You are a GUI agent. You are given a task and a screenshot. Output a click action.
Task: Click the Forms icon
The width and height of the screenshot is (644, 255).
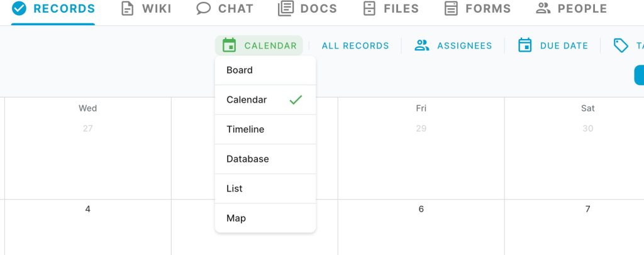pyautogui.click(x=451, y=8)
